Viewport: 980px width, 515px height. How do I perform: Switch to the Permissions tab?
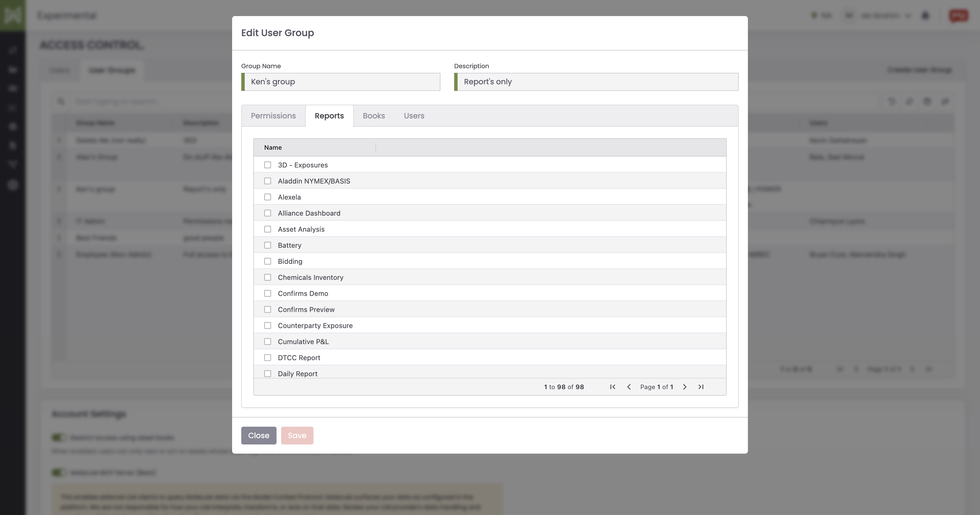coord(273,116)
